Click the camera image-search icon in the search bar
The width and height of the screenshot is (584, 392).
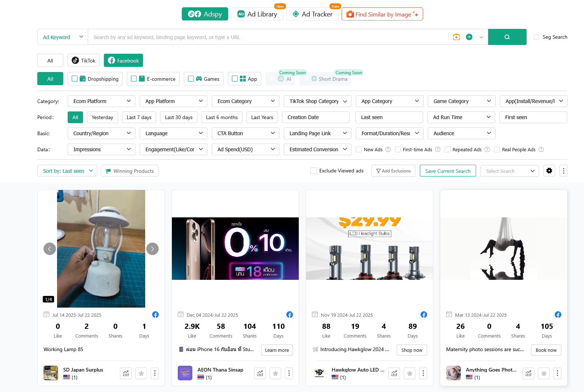[456, 37]
